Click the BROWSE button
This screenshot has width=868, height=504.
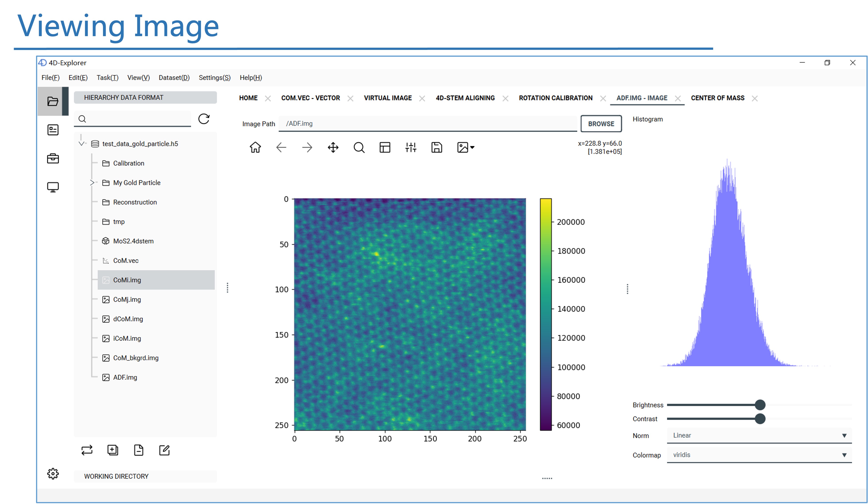pyautogui.click(x=601, y=124)
